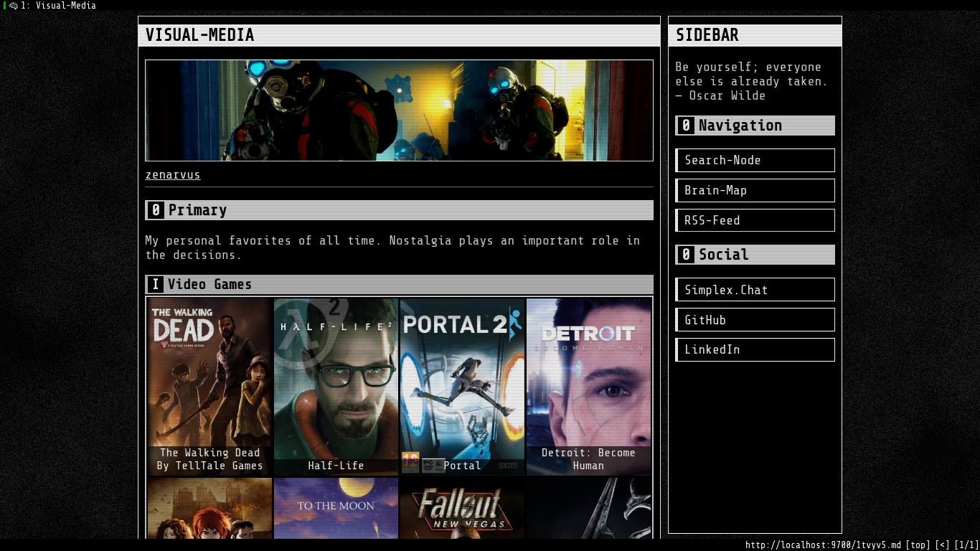Select the Visual-Media tab in the top bar

(57, 6)
